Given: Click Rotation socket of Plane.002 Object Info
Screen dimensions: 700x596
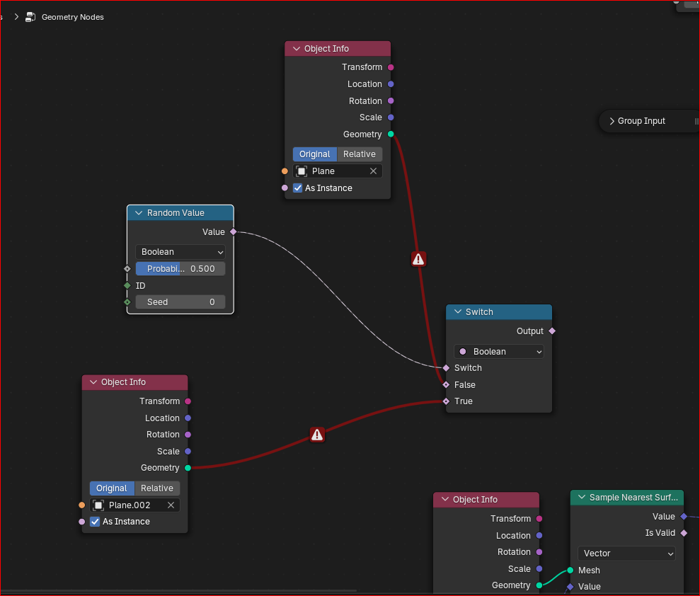Looking at the screenshot, I should pos(188,435).
